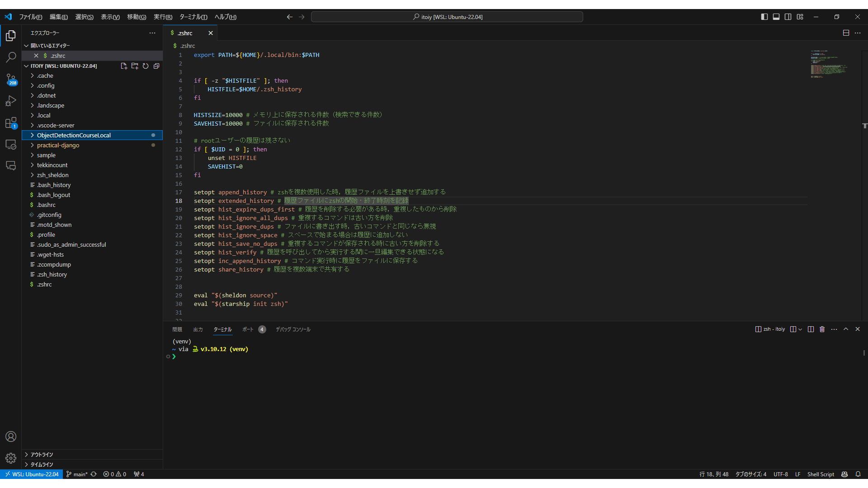
Task: Kill terminal with trash icon
Action: pyautogui.click(x=822, y=329)
